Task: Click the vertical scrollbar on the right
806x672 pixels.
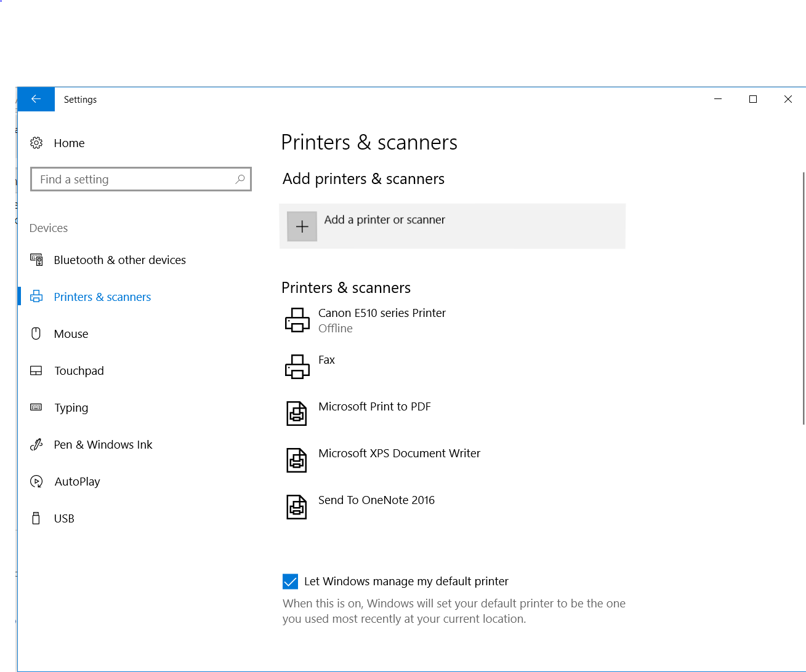Action: (x=804, y=298)
